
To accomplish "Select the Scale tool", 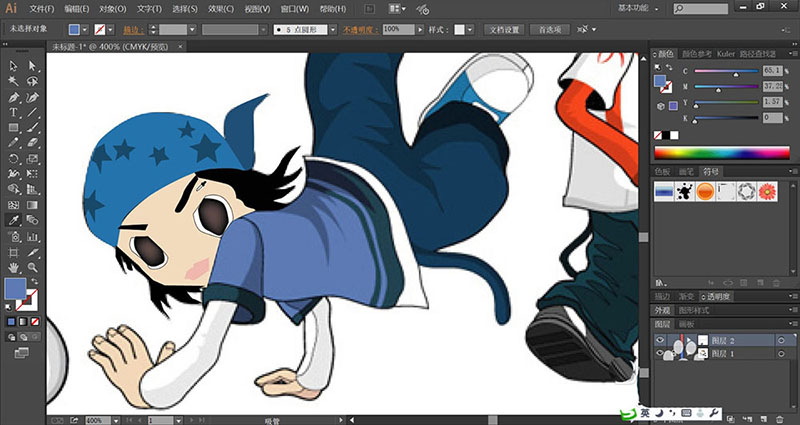I will coord(32,159).
